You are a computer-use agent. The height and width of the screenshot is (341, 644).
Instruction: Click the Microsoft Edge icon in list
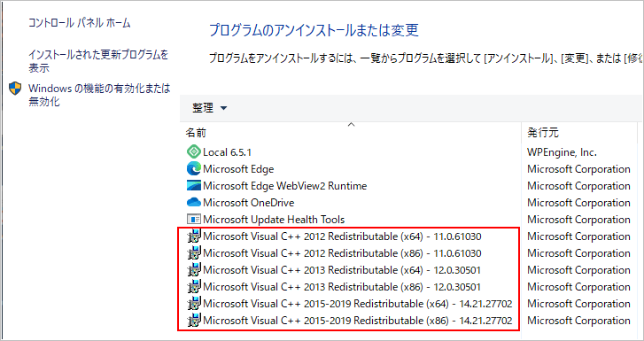[x=193, y=169]
